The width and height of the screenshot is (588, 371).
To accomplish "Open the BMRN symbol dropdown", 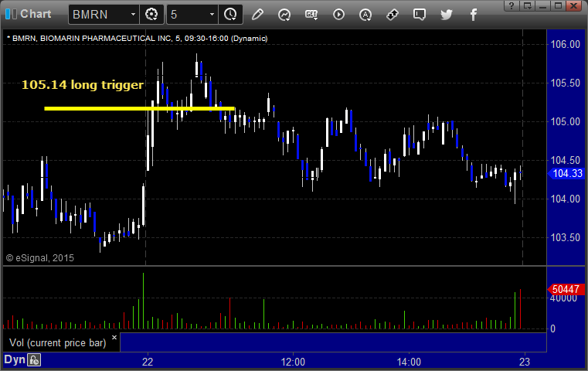I will [x=133, y=14].
